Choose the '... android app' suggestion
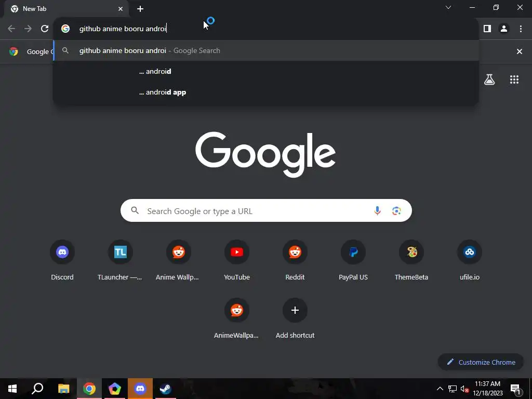This screenshot has height=399, width=532. pyautogui.click(x=266, y=92)
